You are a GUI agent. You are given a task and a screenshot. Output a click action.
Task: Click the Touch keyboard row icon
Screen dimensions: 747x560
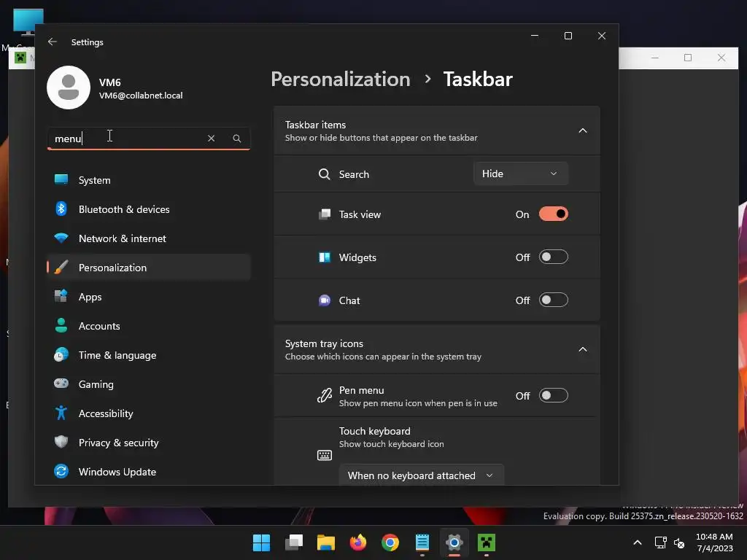pyautogui.click(x=325, y=455)
